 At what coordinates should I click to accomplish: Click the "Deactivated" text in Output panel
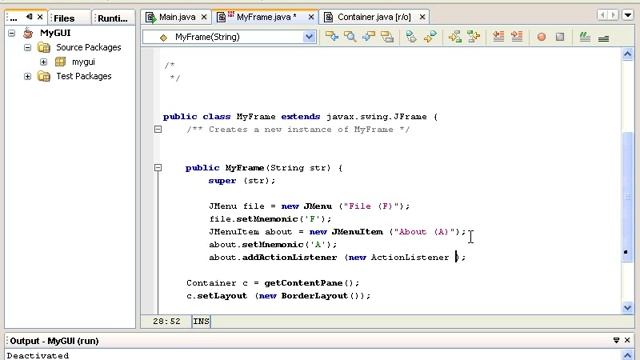38,356
